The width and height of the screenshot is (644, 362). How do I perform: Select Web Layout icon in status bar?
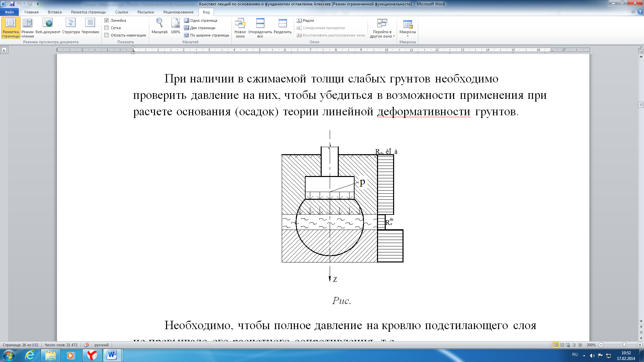[x=568, y=345]
